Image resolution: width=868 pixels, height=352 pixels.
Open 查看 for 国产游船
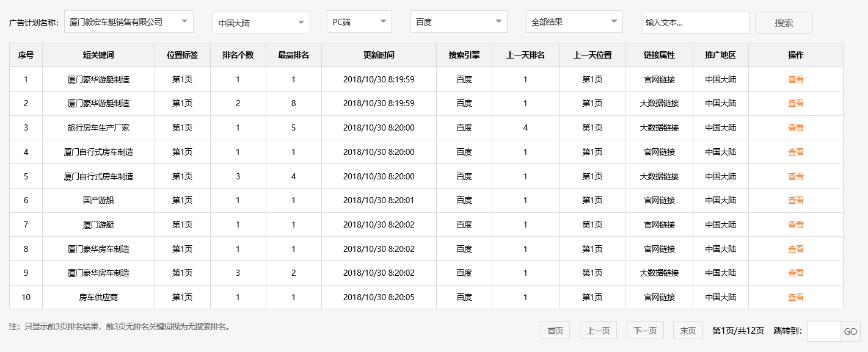click(796, 200)
